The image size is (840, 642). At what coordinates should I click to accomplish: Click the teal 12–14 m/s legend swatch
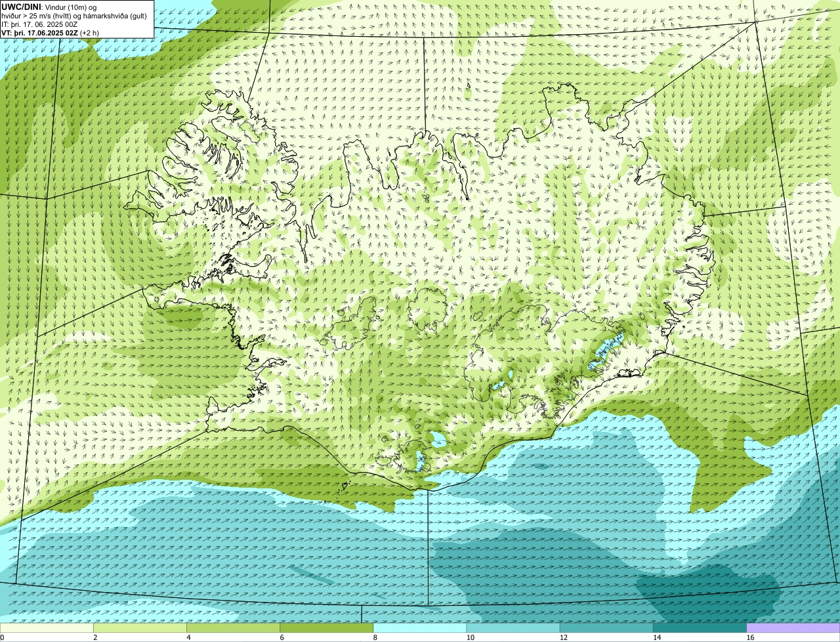(606, 628)
